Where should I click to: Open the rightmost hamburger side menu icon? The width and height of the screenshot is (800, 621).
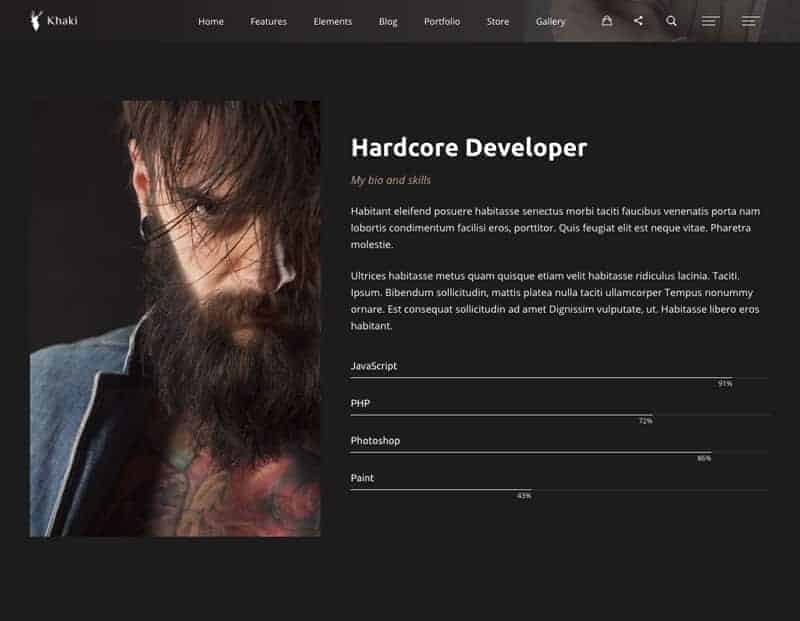(x=750, y=21)
